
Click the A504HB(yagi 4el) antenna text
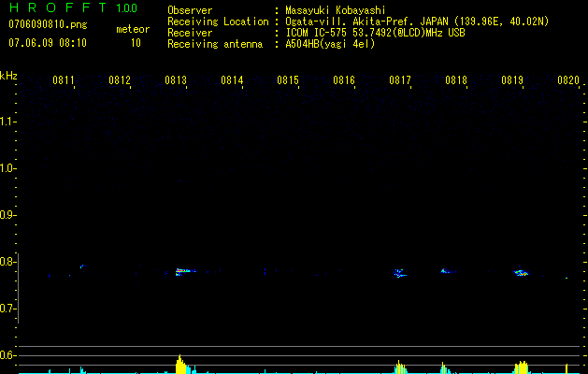point(330,44)
